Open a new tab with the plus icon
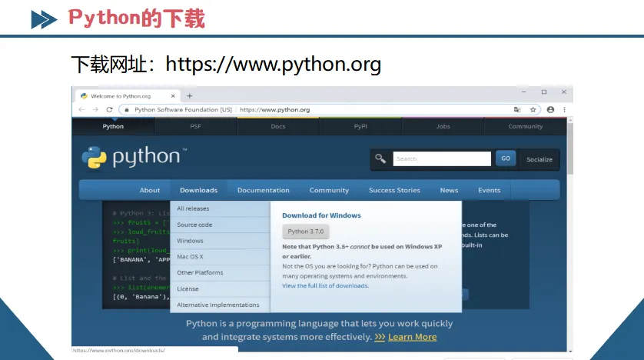This screenshot has width=644, height=360. coord(189,96)
